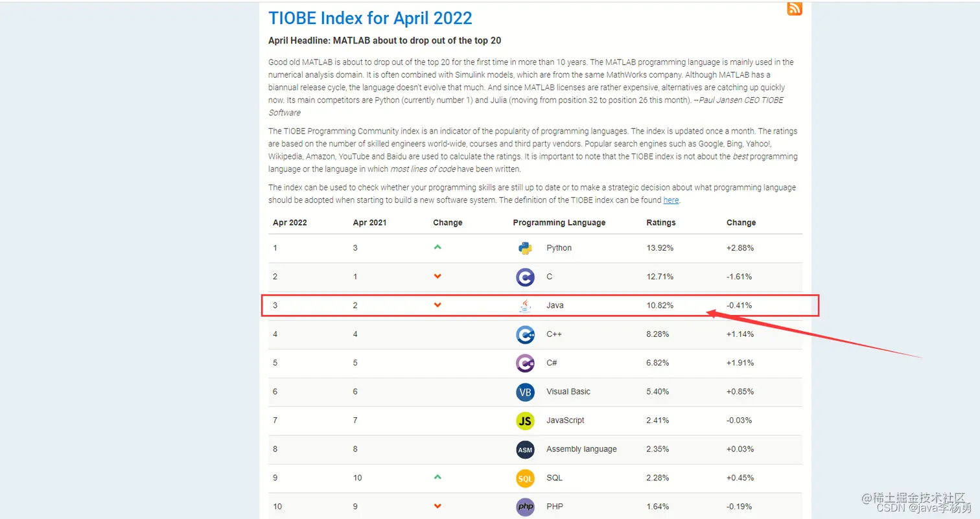Click the 'TIOBE Index for April 2022' heading
The height and width of the screenshot is (519, 980).
coord(370,17)
